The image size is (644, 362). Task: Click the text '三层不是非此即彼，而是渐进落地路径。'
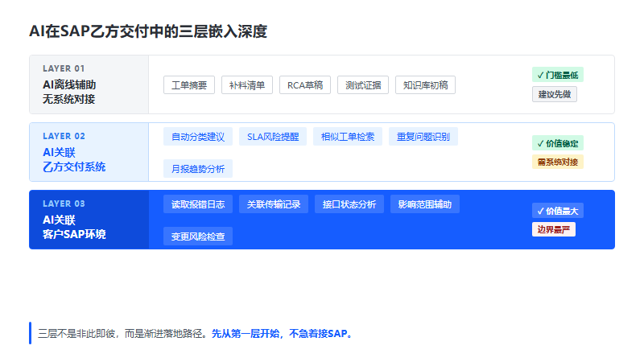[x=125, y=333]
